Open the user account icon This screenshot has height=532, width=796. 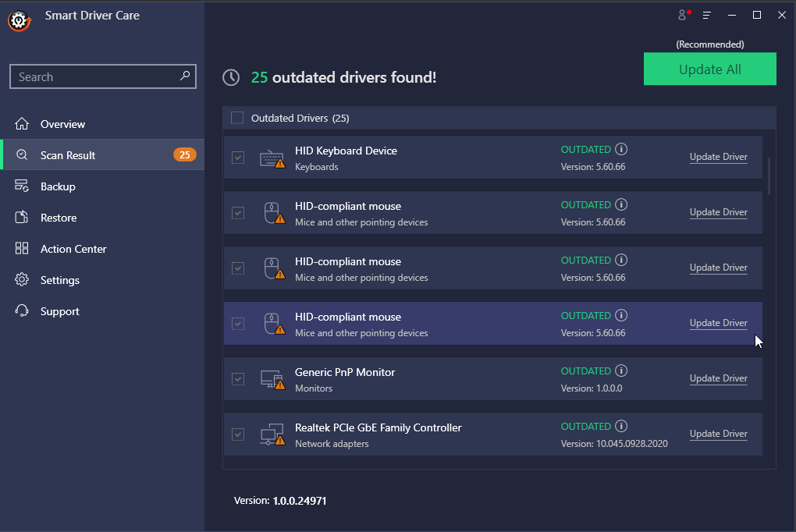tap(684, 15)
